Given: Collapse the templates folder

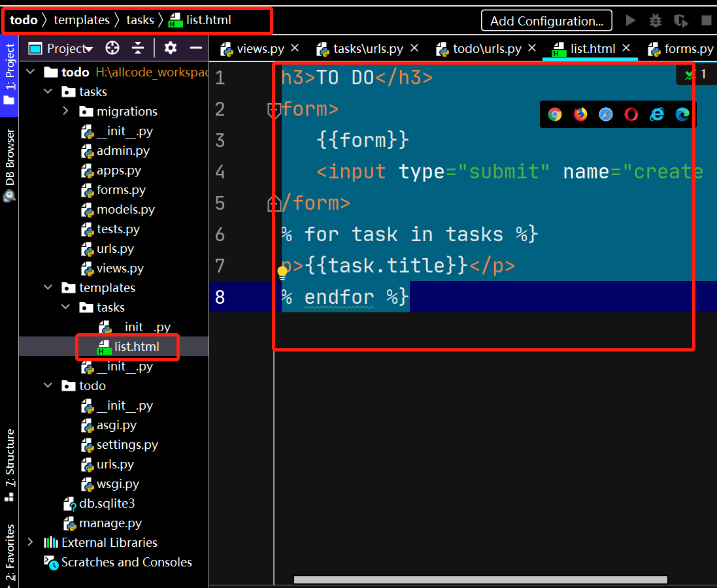Looking at the screenshot, I should (48, 287).
